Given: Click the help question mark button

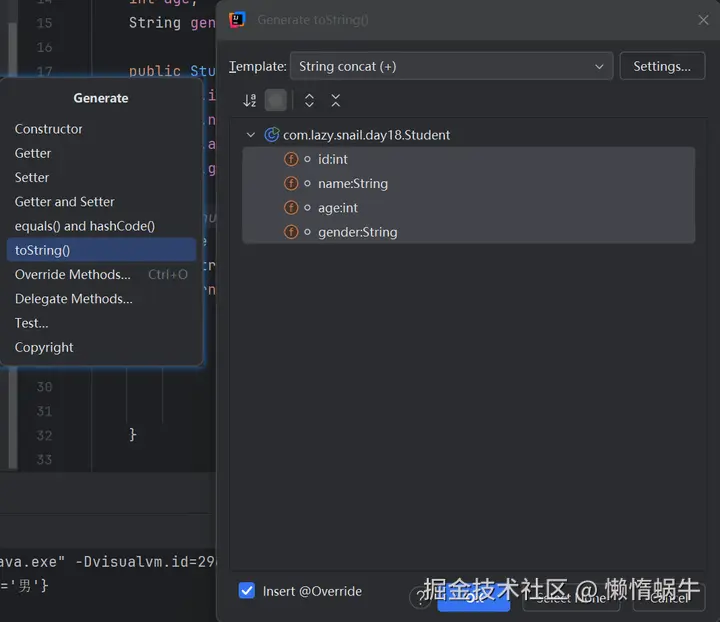Looking at the screenshot, I should 420,598.
